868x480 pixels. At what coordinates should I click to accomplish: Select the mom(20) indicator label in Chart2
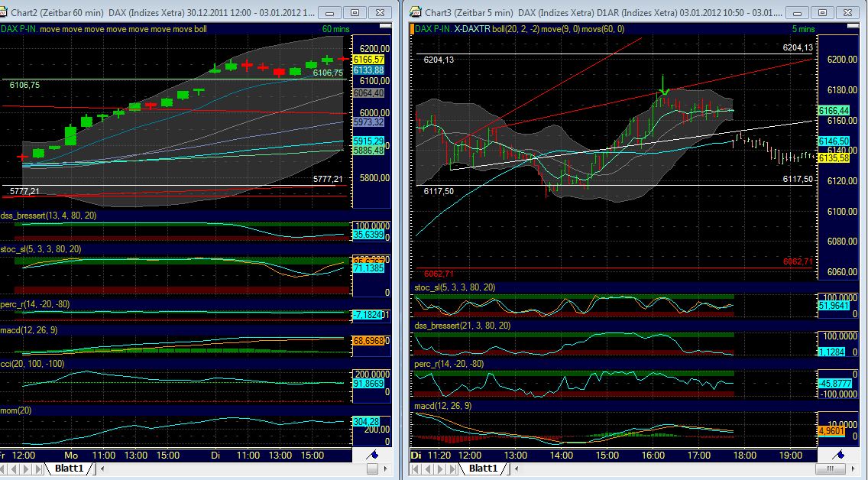point(17,410)
